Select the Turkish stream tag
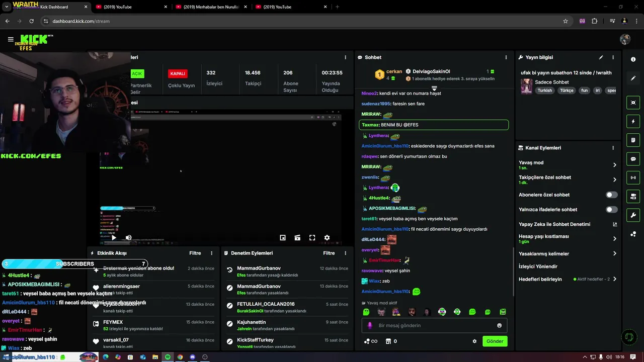644x362 pixels. [544, 90]
